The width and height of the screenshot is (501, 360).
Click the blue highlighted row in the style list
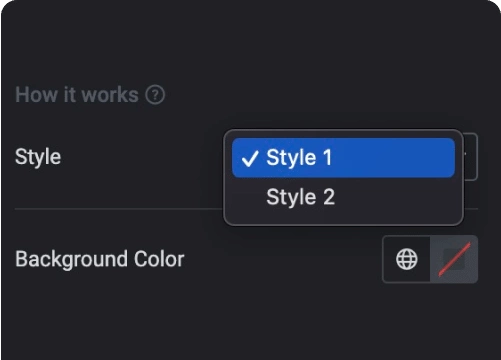(x=343, y=158)
